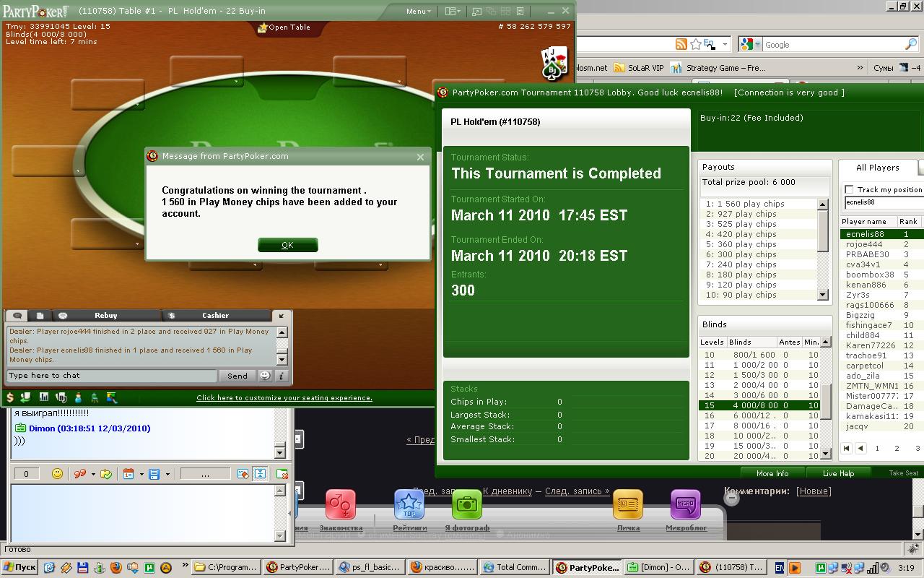Viewport: 924px width, 578px height.
Task: Send the table chat message
Action: 237,376
